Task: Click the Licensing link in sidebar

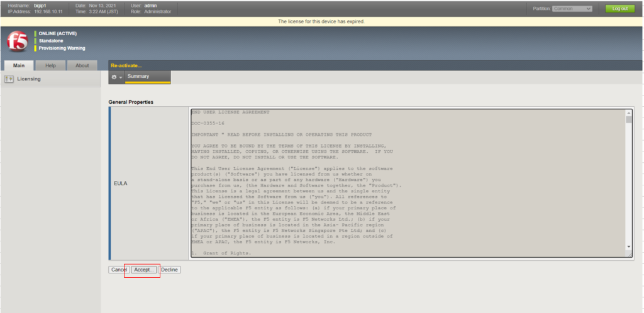Action: (x=29, y=79)
